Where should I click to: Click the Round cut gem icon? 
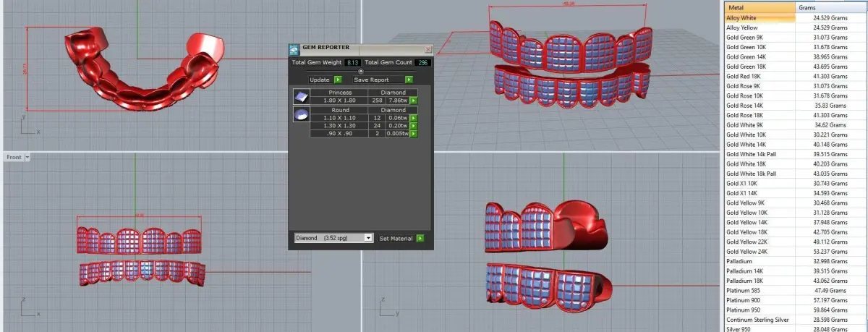(x=301, y=114)
